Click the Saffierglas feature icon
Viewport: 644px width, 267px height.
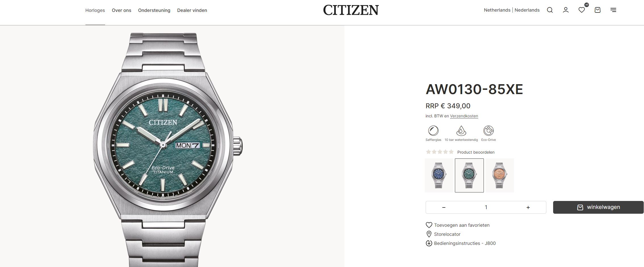click(433, 131)
